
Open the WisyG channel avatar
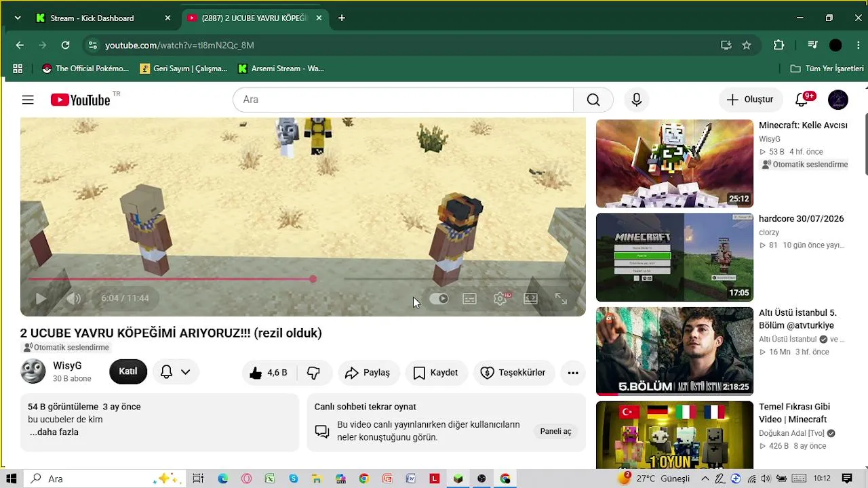click(33, 371)
